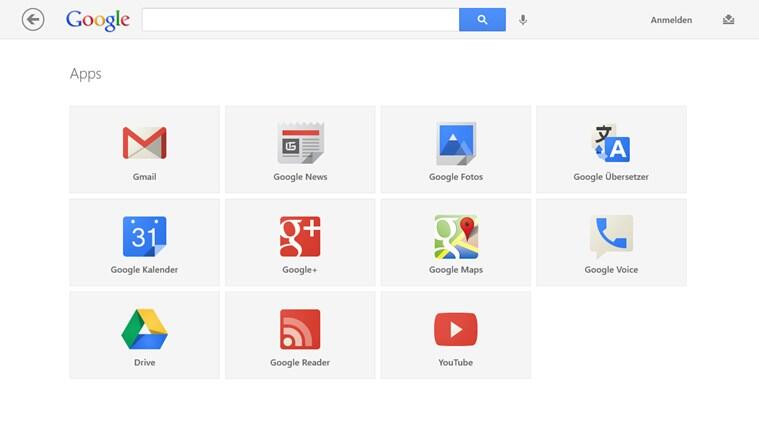
Task: Click the Google Übersetzer label
Action: 611,177
